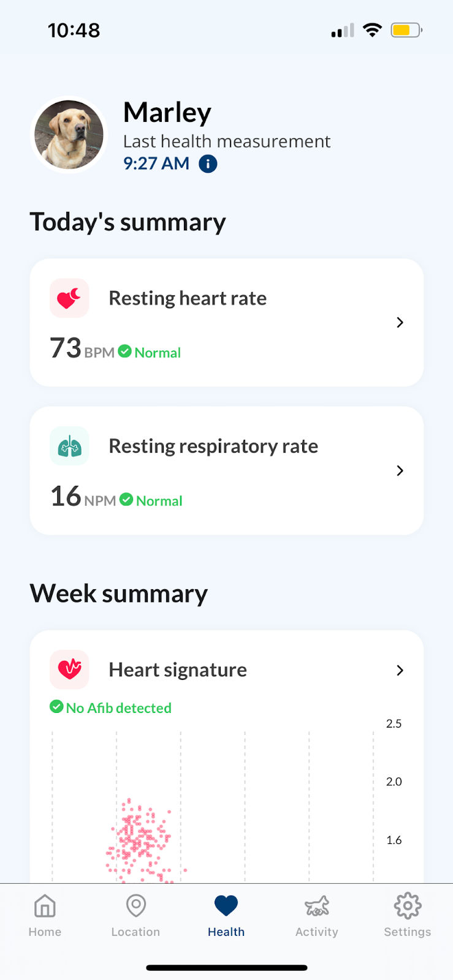Open Marley's profile photo
The width and height of the screenshot is (453, 980).
69,135
